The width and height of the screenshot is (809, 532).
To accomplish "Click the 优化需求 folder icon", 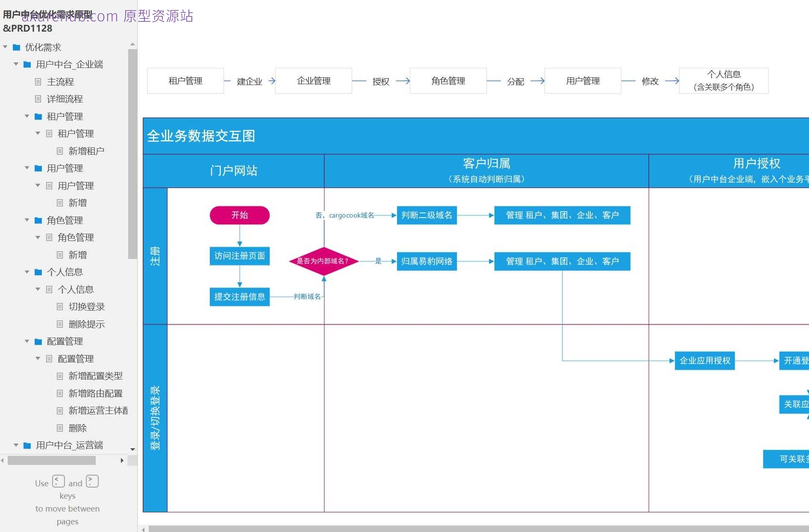I will tap(17, 47).
